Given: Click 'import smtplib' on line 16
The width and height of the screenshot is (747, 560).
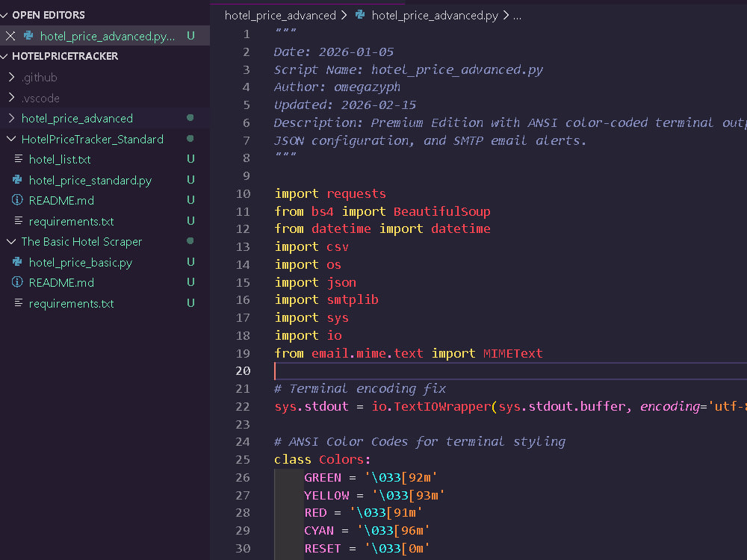Looking at the screenshot, I should [326, 299].
